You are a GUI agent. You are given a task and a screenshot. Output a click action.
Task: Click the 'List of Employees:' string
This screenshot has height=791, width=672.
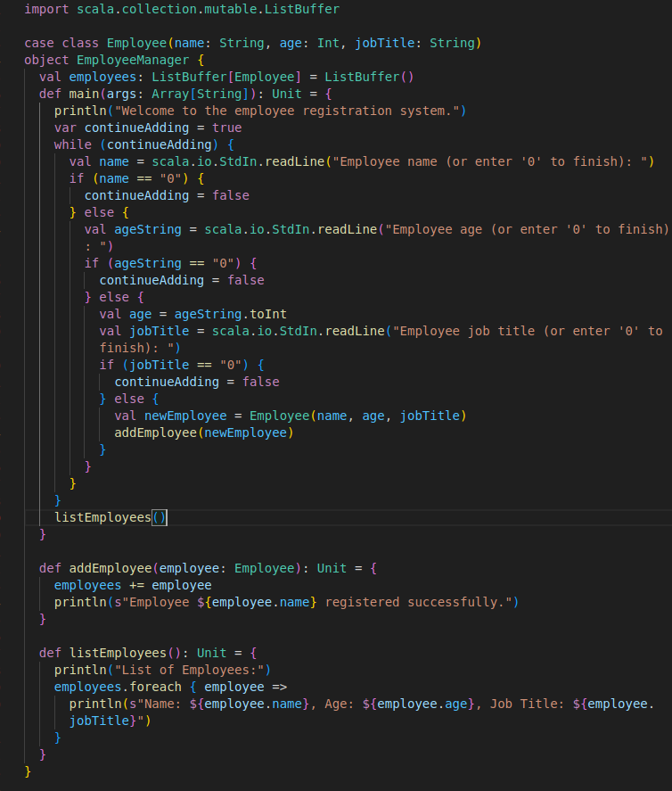pos(189,670)
